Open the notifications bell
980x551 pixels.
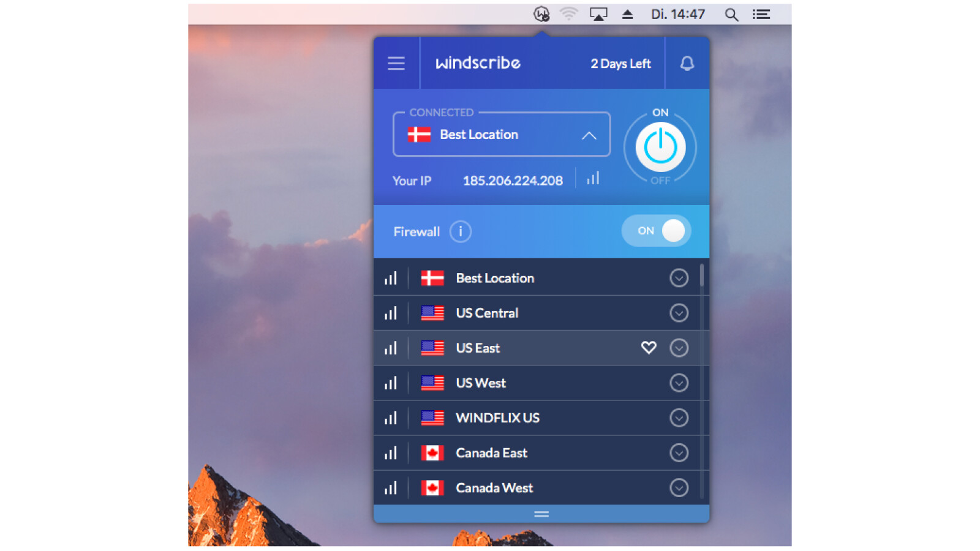click(687, 63)
